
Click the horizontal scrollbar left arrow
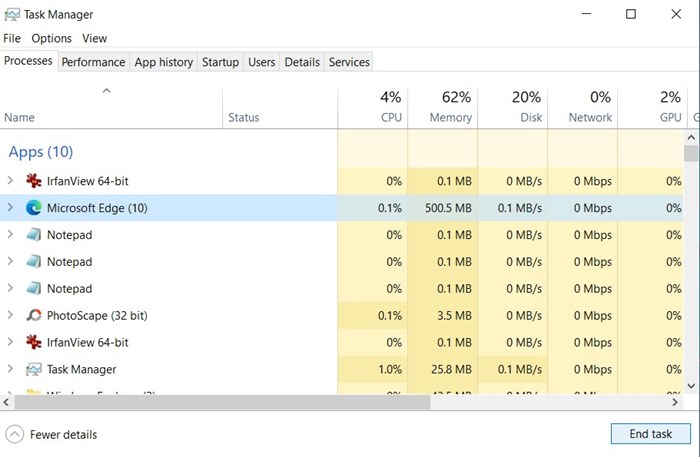coord(6,402)
